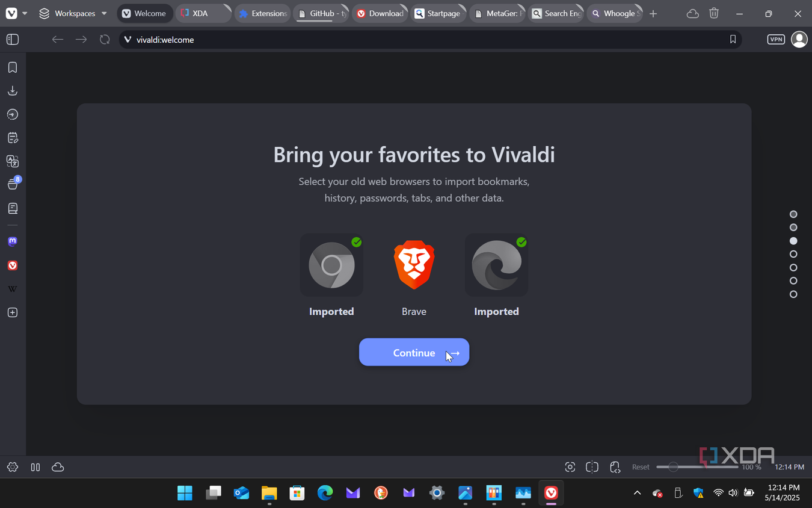Open a new tab with plus button
The width and height of the screenshot is (812, 508).
click(x=653, y=13)
